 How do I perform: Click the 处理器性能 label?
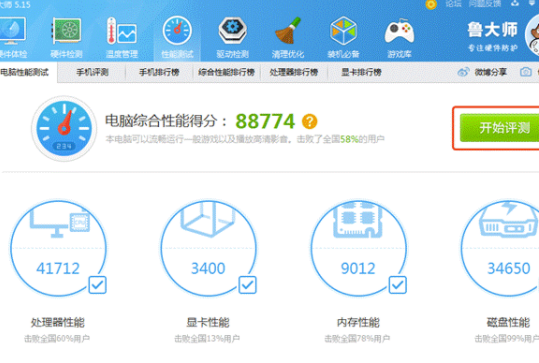(x=58, y=322)
